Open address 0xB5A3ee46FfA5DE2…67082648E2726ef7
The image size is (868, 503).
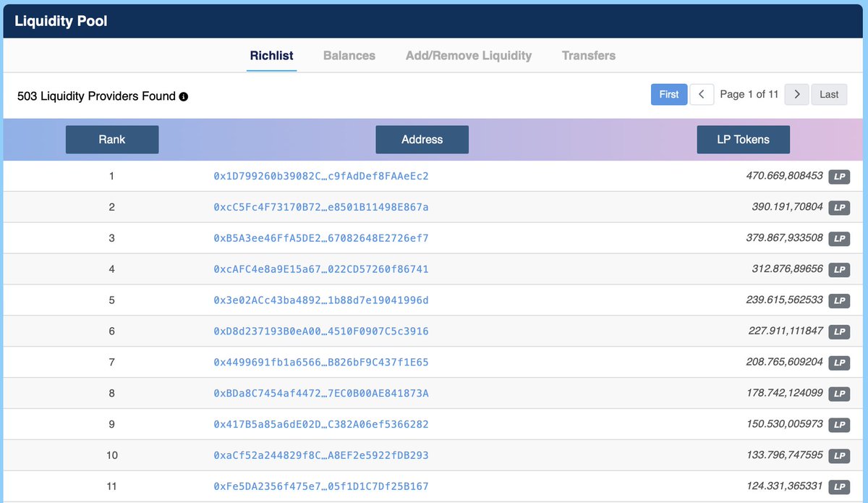[x=321, y=238]
